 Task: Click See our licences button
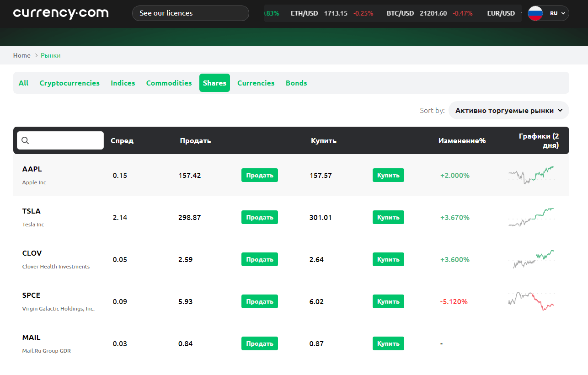pyautogui.click(x=190, y=13)
